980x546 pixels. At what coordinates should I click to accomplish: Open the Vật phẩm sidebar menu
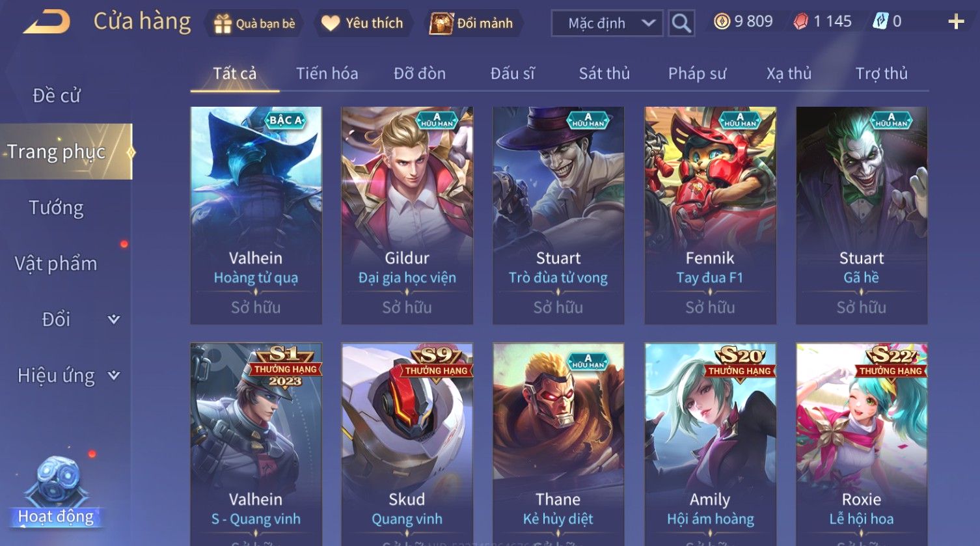(x=57, y=264)
